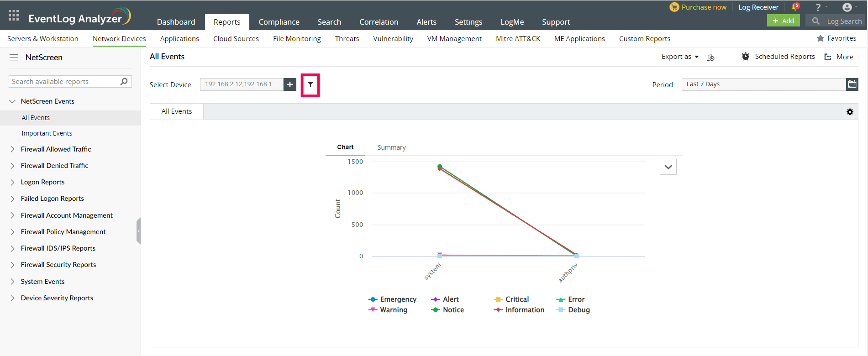Open Custom Reports section
868x356 pixels.
pyautogui.click(x=645, y=39)
